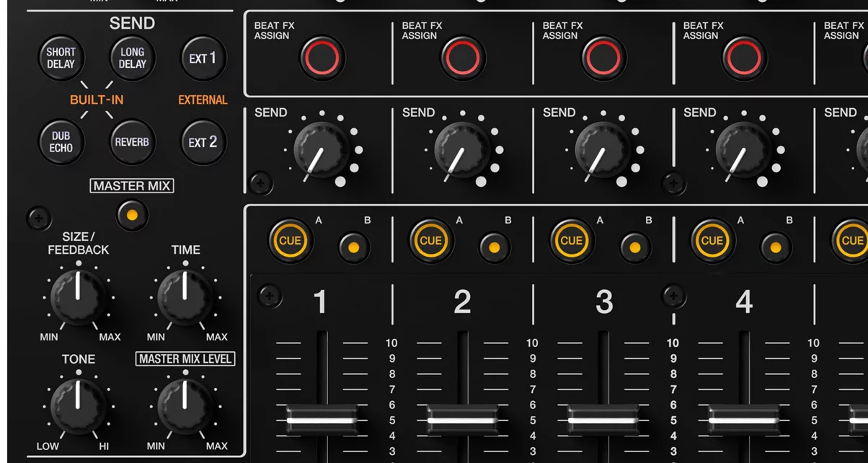This screenshot has height=463, width=868.
Task: Select the SHORT DELAY send effect button
Action: tap(61, 58)
